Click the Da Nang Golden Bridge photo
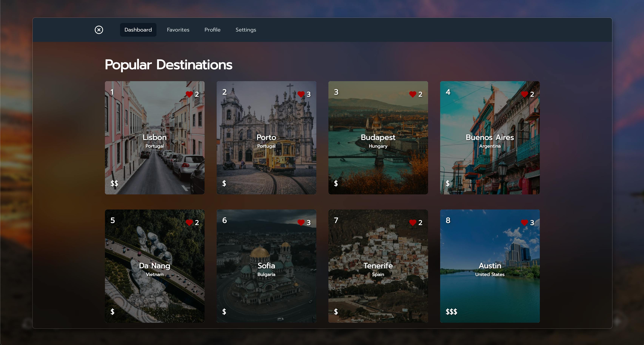Image resolution: width=644 pixels, height=345 pixels. (155, 266)
